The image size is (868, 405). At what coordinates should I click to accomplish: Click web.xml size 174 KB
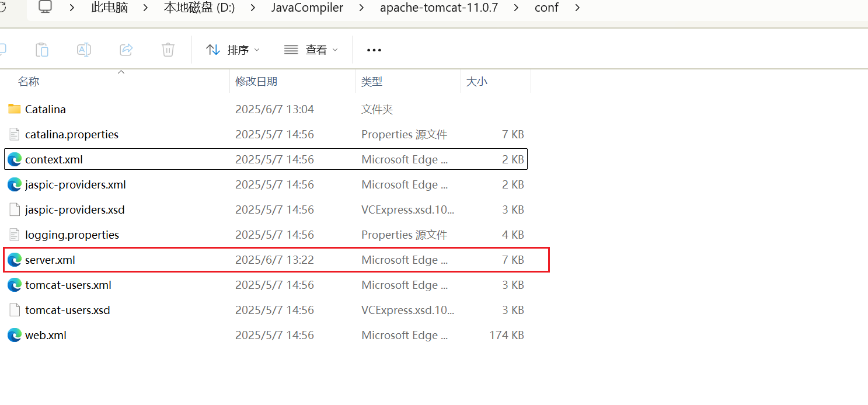(x=507, y=335)
